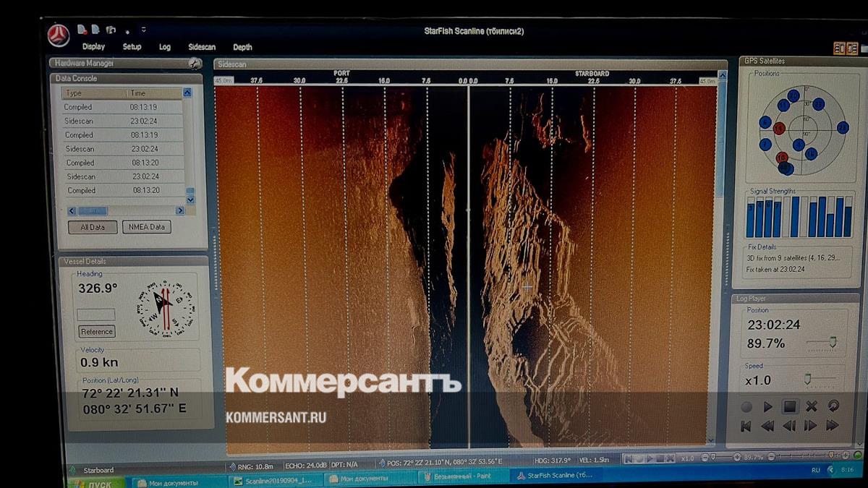Click Data Console scroll-down arrow
Screen dimensions: 868x488
coord(190,200)
